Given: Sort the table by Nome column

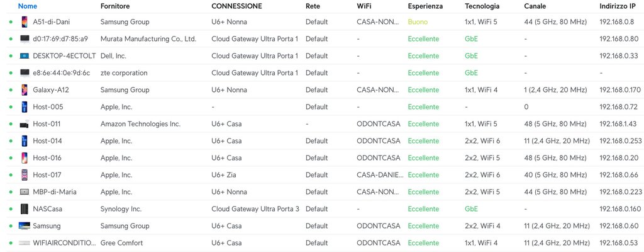Looking at the screenshot, I should (28, 6).
